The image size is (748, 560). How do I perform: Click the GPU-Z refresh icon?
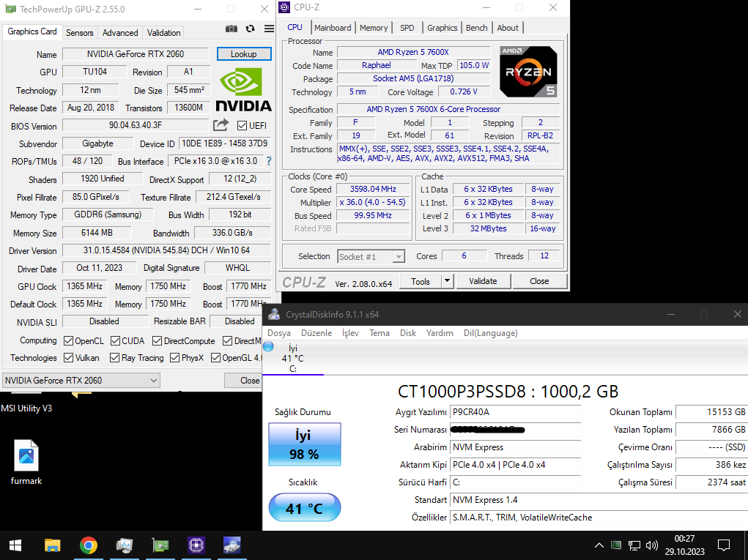tap(250, 29)
